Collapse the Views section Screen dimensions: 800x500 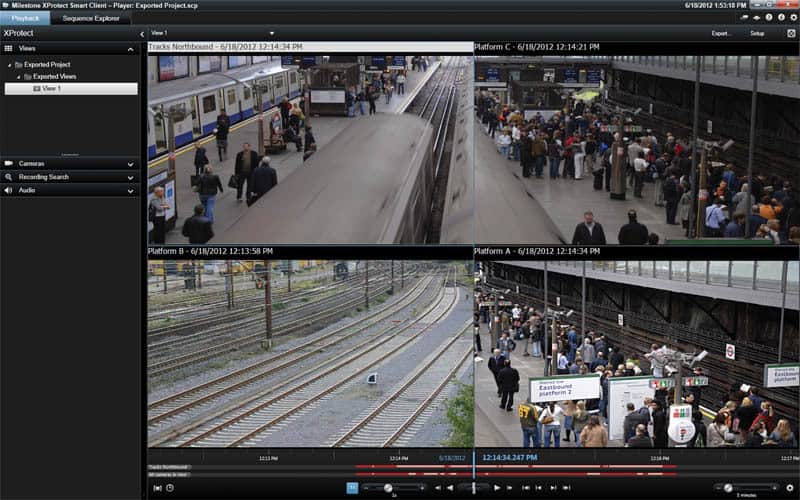(x=130, y=48)
